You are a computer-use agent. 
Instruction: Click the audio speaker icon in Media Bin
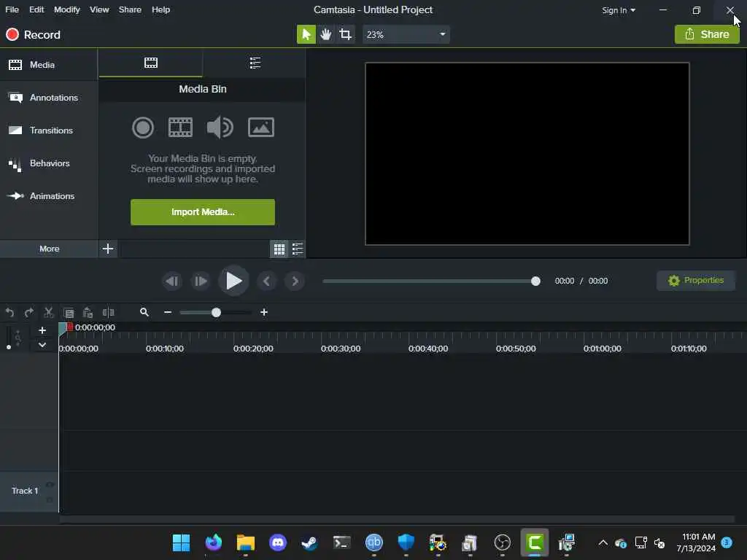point(220,128)
